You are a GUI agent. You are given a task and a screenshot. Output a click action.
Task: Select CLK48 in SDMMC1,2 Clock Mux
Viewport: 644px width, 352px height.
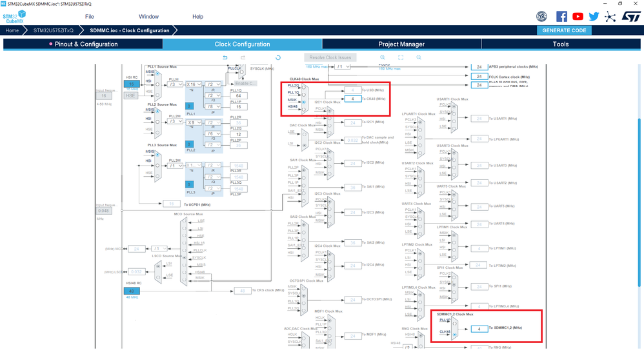click(x=455, y=335)
